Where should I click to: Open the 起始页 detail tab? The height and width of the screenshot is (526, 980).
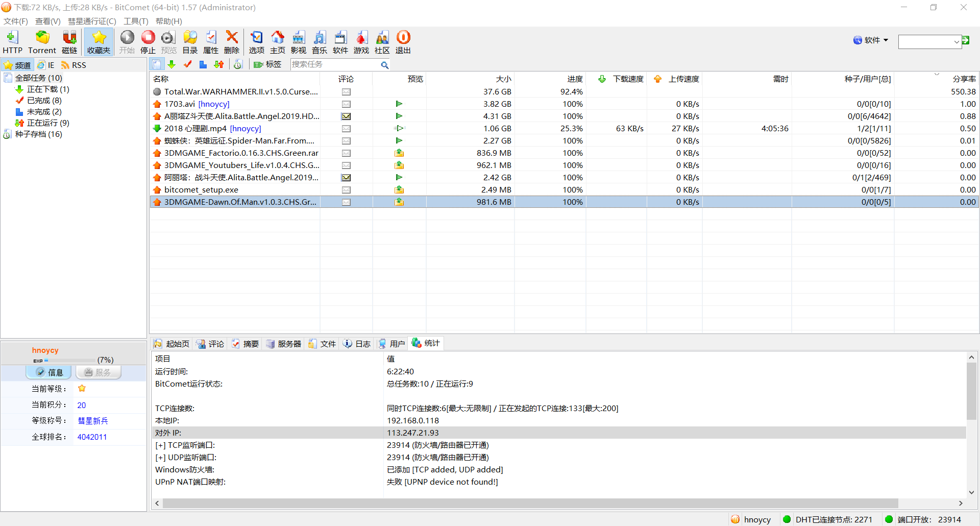click(x=172, y=344)
